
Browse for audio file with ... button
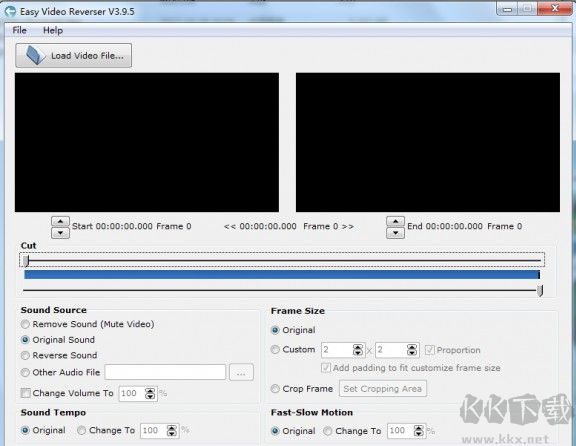click(241, 373)
